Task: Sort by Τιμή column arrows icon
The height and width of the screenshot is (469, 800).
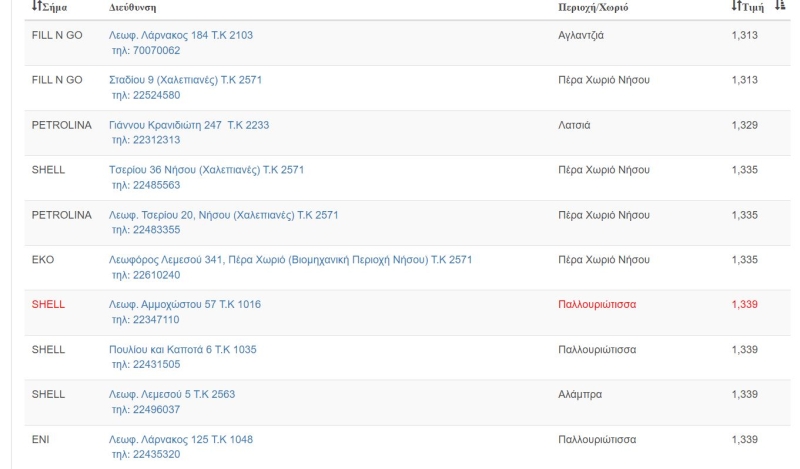Action: [736, 6]
